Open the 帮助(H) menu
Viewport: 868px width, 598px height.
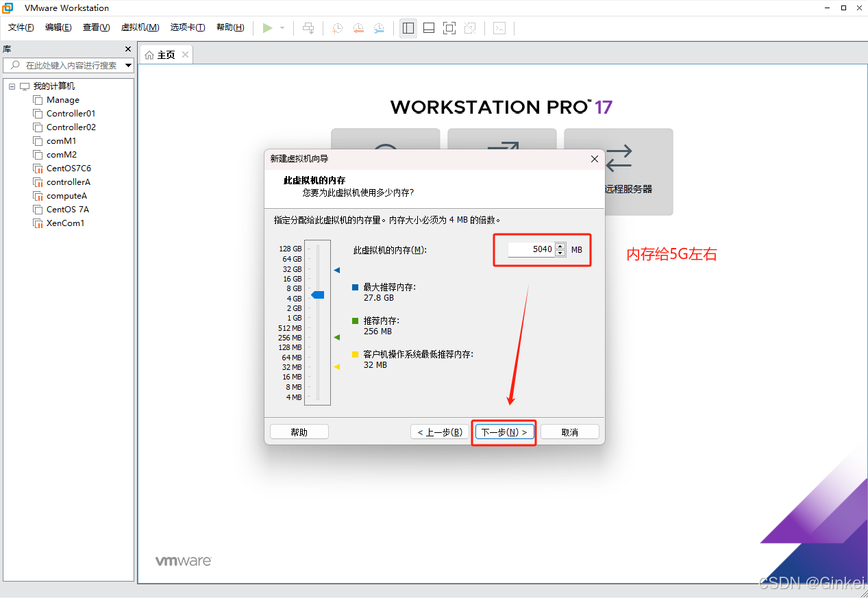click(x=230, y=27)
